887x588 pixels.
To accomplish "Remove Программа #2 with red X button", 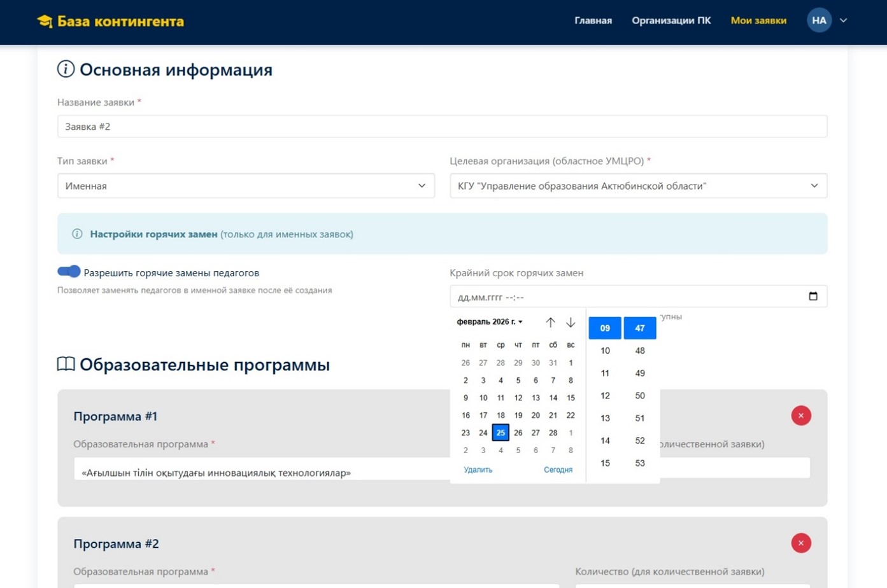I will click(x=800, y=543).
